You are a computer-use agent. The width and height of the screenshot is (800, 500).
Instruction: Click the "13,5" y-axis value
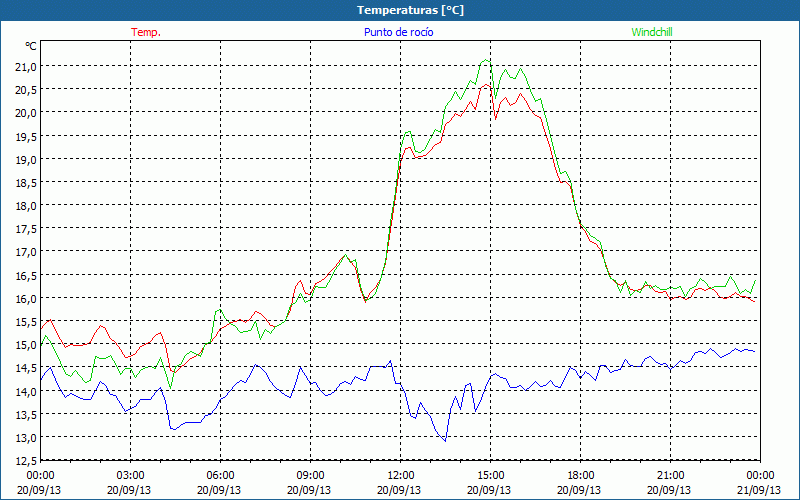click(27, 414)
